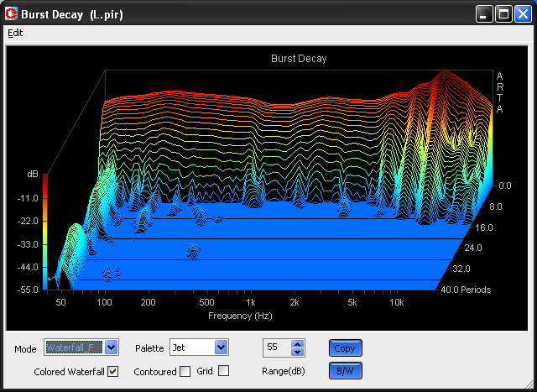The height and width of the screenshot is (392, 537).
Task: Click the 100 frequency axis label
Action: coord(104,302)
